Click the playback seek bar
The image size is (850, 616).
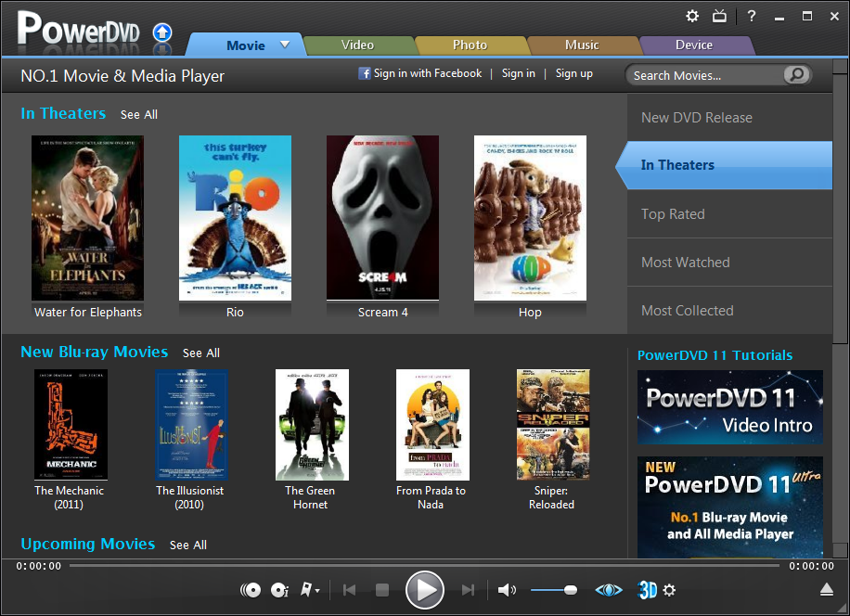(424, 566)
